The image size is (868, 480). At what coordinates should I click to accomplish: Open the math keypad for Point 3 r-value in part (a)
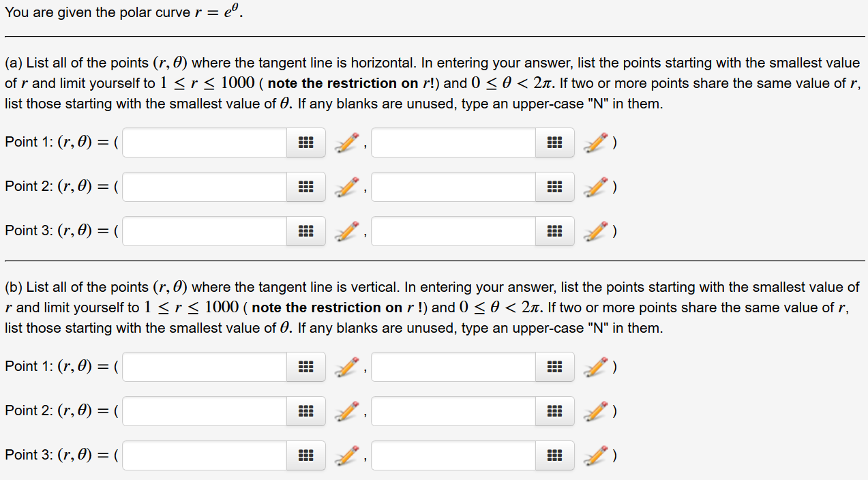(305, 231)
